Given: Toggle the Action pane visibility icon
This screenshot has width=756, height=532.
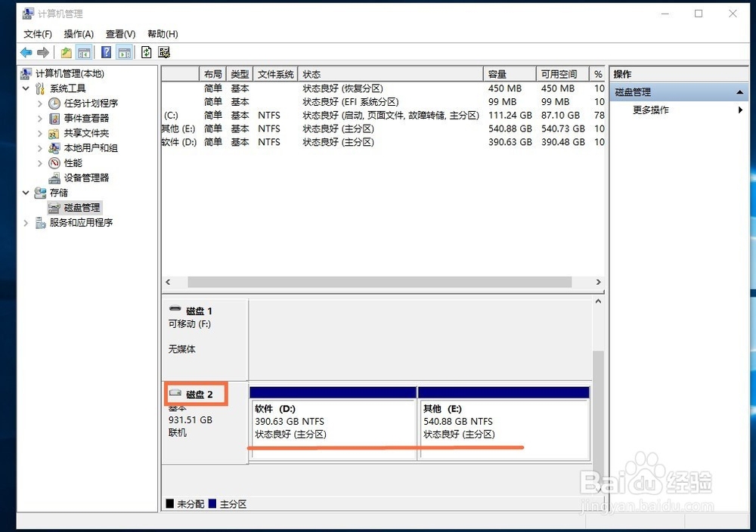Looking at the screenshot, I should click(123, 51).
